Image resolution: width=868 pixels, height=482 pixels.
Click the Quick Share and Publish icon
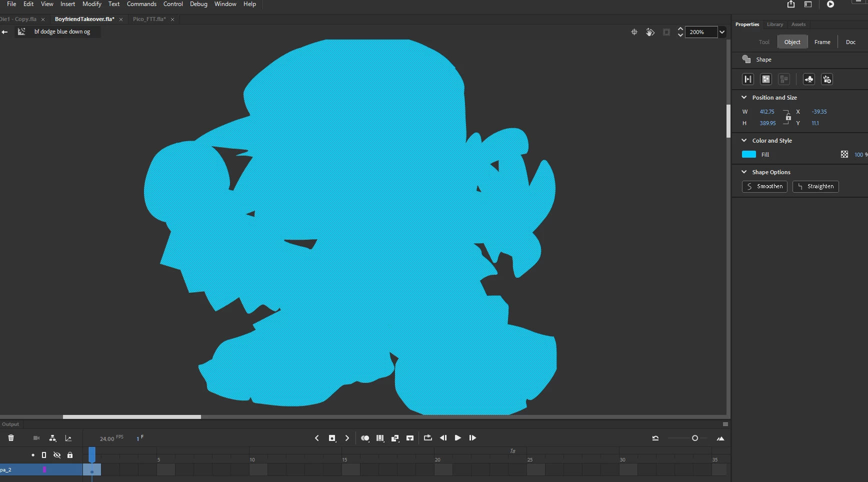click(791, 5)
